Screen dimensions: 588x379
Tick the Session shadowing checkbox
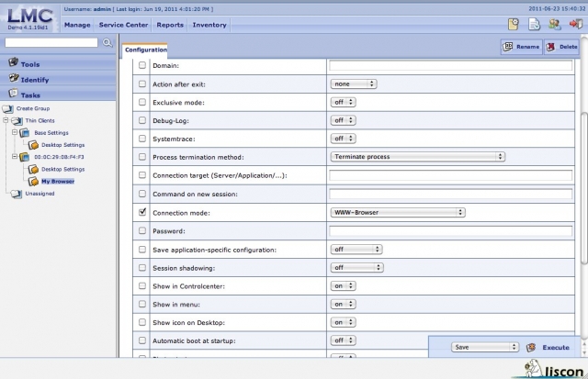pyautogui.click(x=141, y=267)
